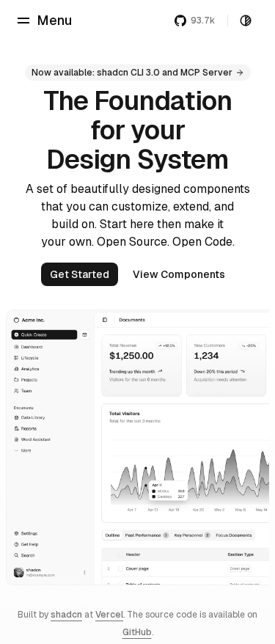Select the Key Personnel tab
Screen dimensions: 275x644
click(x=192, y=535)
